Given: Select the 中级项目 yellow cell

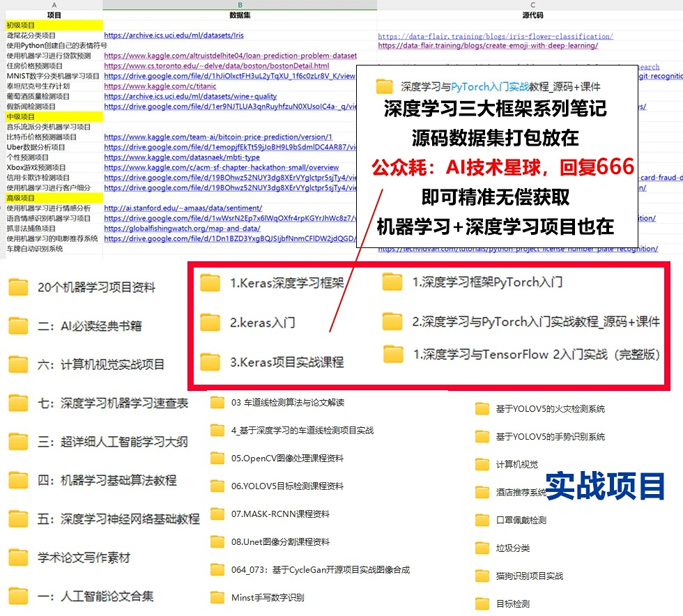Looking at the screenshot, I should (54, 117).
